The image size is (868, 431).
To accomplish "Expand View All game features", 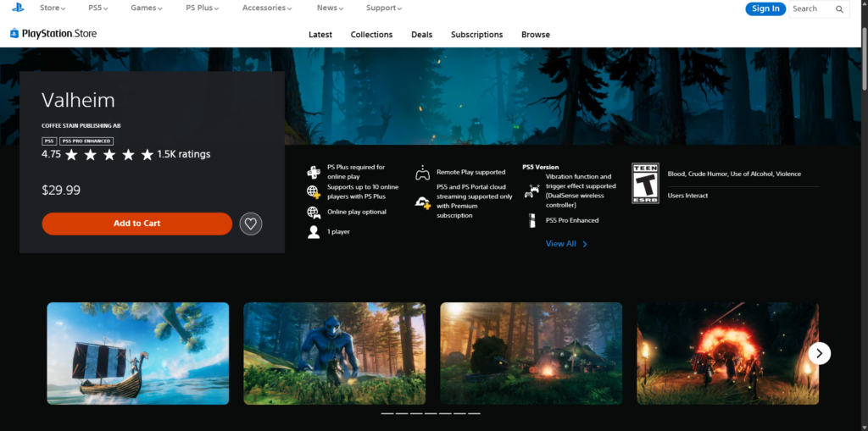I will 566,243.
